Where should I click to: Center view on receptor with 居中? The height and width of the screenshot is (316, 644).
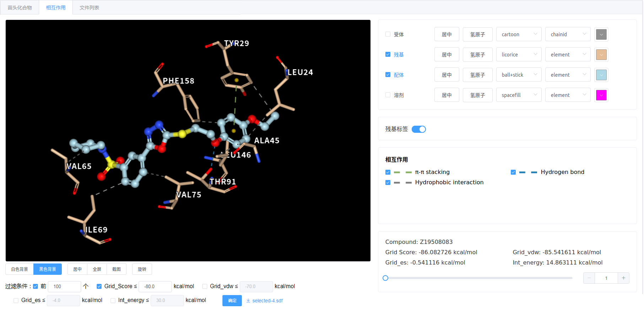(x=447, y=34)
